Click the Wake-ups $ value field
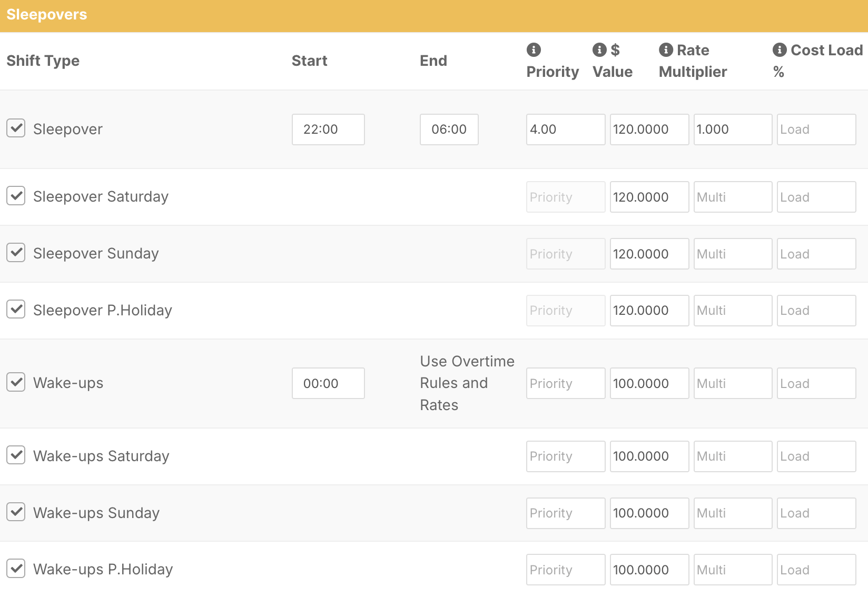Viewport: 868px width, 597px height. 649,383
